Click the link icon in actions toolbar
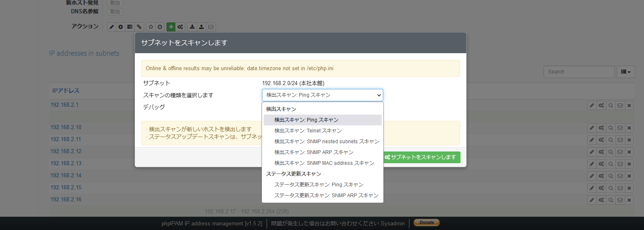 [140, 27]
